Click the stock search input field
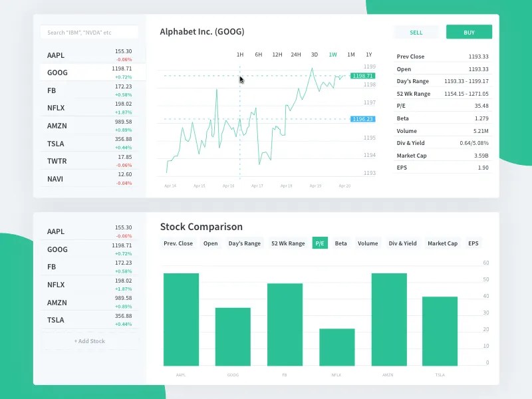Viewport: 532px width, 399px height. [x=89, y=32]
